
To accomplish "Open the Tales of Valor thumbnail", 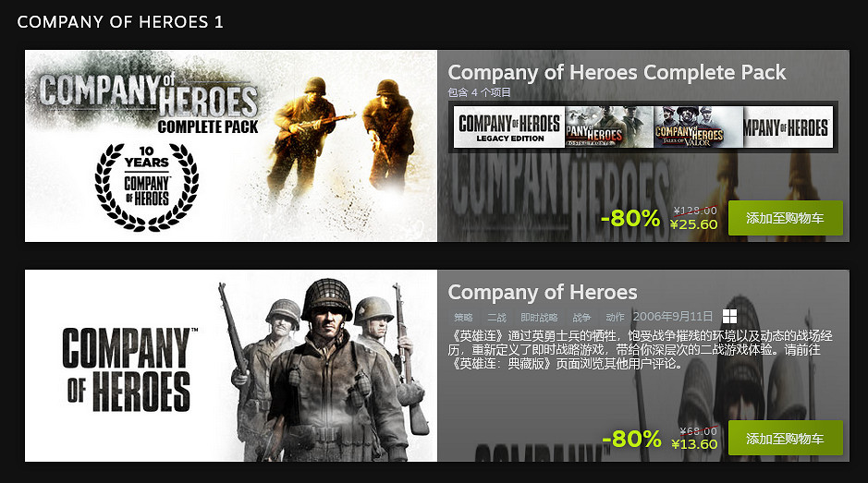I will (x=699, y=127).
